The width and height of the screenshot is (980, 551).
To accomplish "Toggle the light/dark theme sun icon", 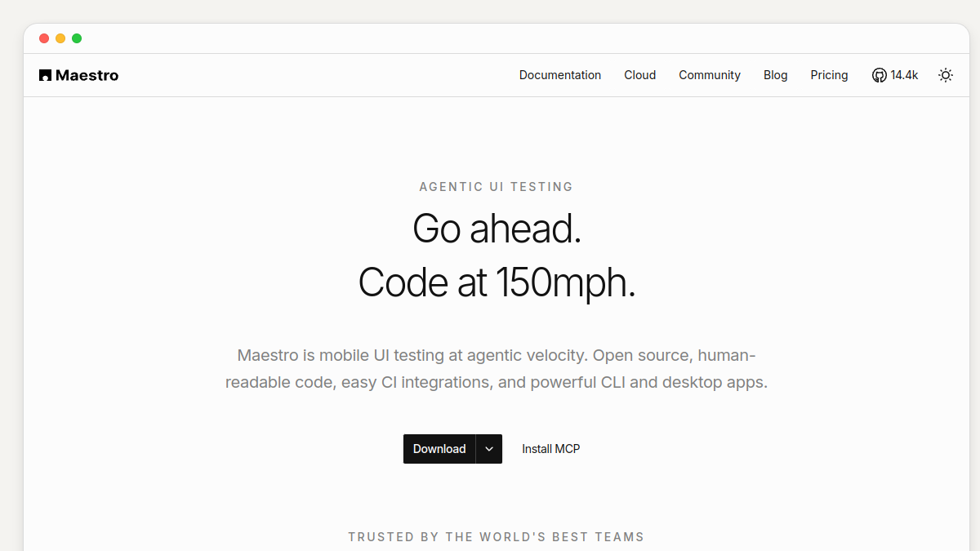I will [946, 75].
